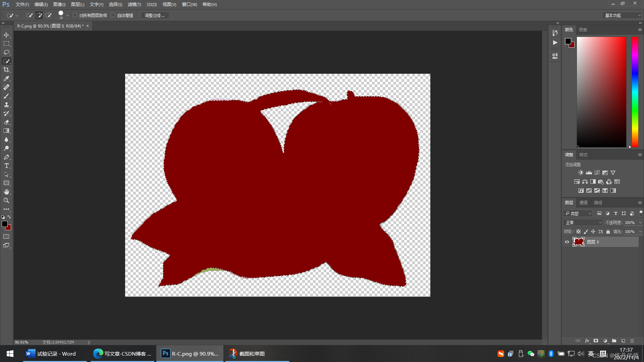Select the Crop tool
This screenshot has height=362, width=644.
tap(6, 70)
